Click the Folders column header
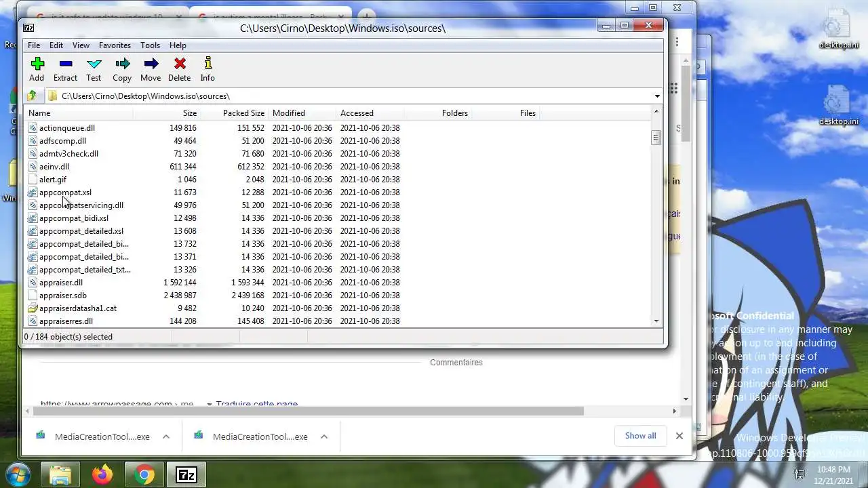 (438, 113)
